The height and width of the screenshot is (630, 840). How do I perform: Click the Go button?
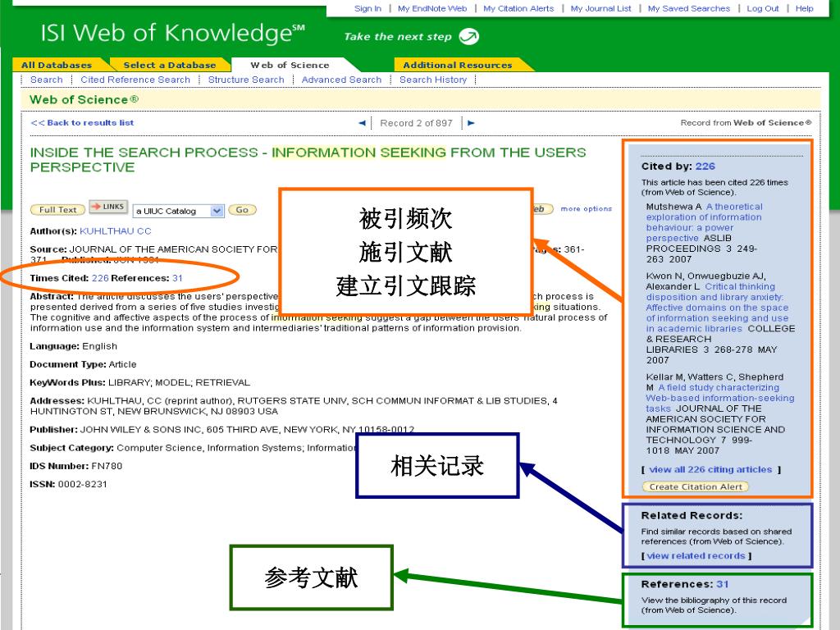[x=242, y=210]
